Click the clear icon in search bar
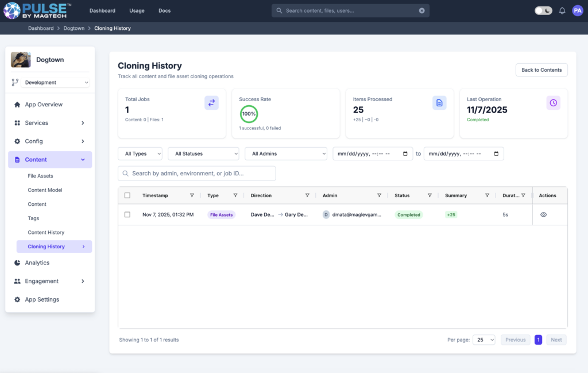The height and width of the screenshot is (373, 588). click(x=421, y=10)
